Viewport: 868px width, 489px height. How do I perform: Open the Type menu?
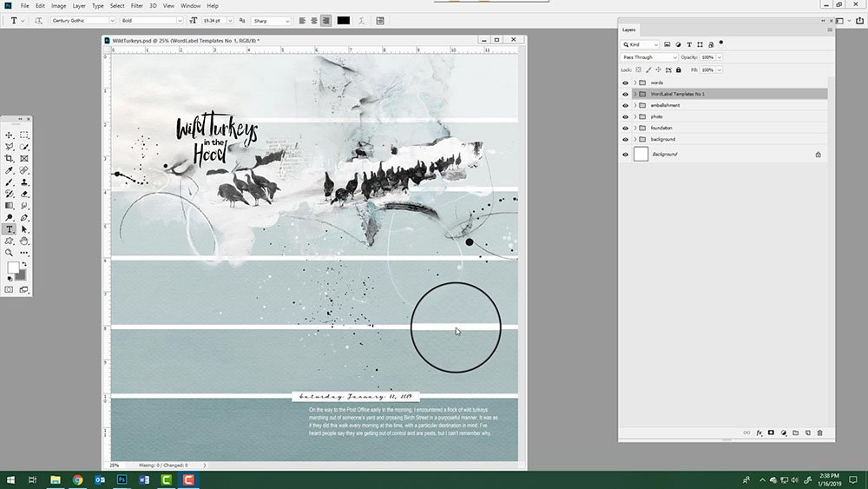click(x=98, y=5)
